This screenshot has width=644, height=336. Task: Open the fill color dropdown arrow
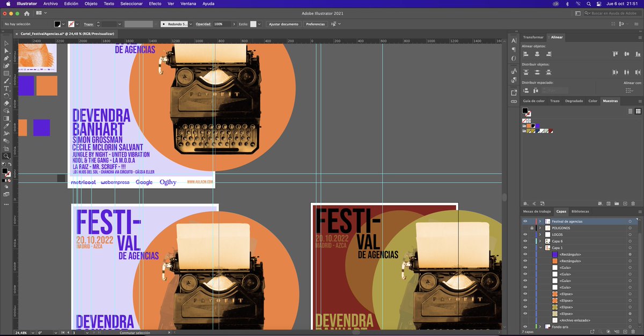64,24
